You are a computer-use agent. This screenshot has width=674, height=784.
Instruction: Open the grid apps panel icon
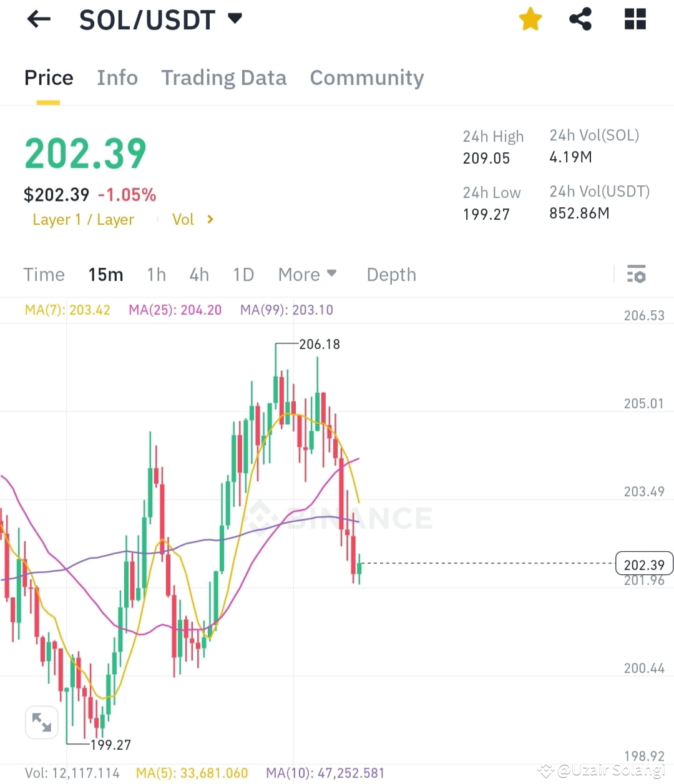635,19
